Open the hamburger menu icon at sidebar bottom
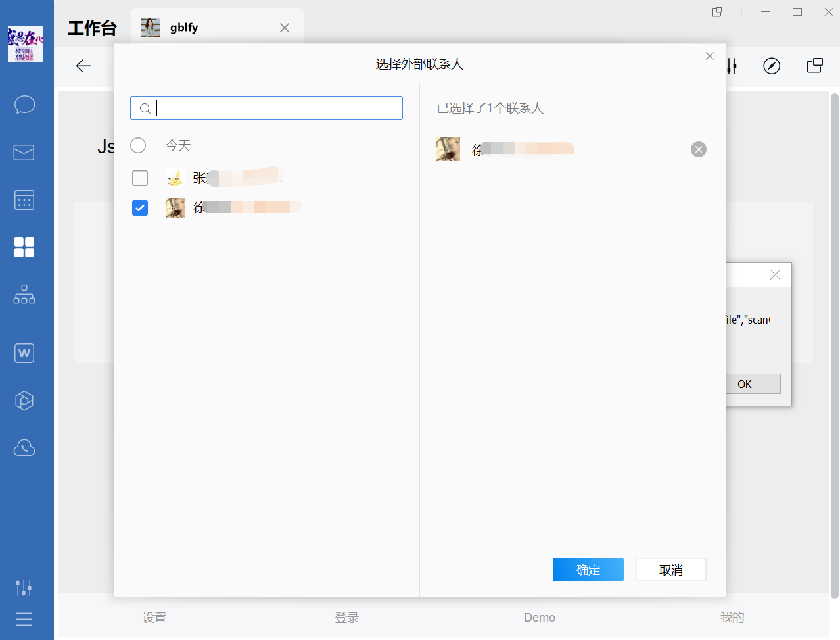The height and width of the screenshot is (640, 840). point(24,619)
